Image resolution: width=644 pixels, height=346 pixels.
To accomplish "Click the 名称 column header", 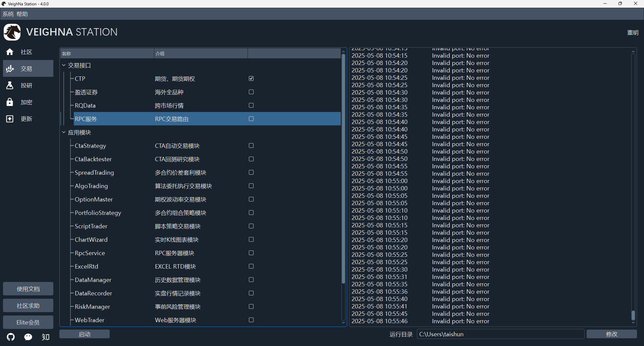I will tap(107, 54).
